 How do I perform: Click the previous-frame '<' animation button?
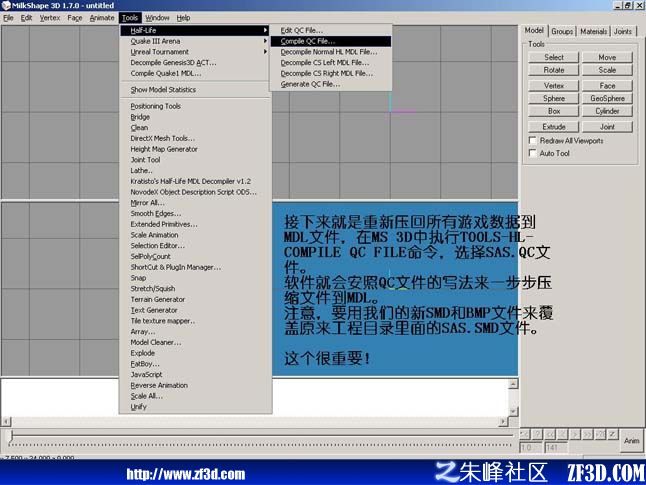pyautogui.click(x=562, y=434)
